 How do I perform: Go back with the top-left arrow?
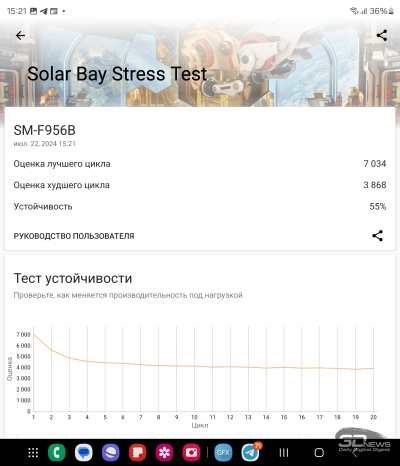click(20, 35)
